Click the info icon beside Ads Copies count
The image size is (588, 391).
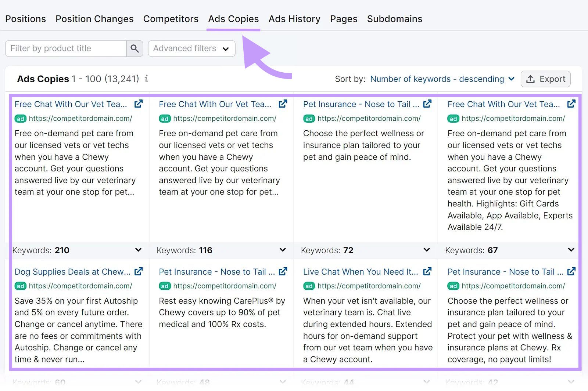click(146, 78)
